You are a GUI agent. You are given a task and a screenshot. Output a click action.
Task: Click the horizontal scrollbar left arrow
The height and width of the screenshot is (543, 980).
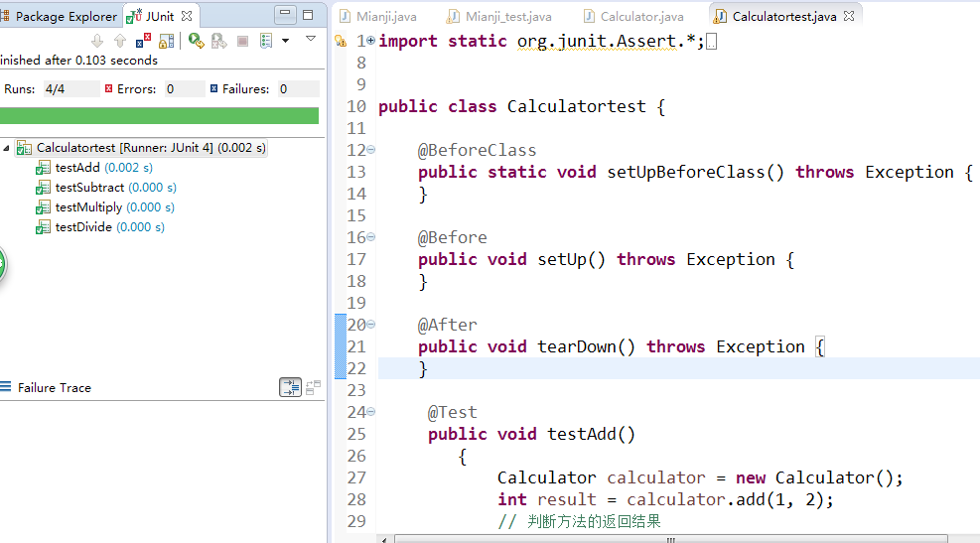384,539
